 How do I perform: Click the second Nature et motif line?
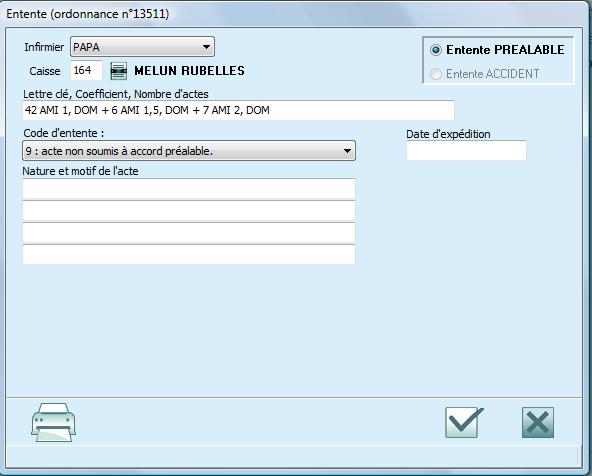[189, 211]
